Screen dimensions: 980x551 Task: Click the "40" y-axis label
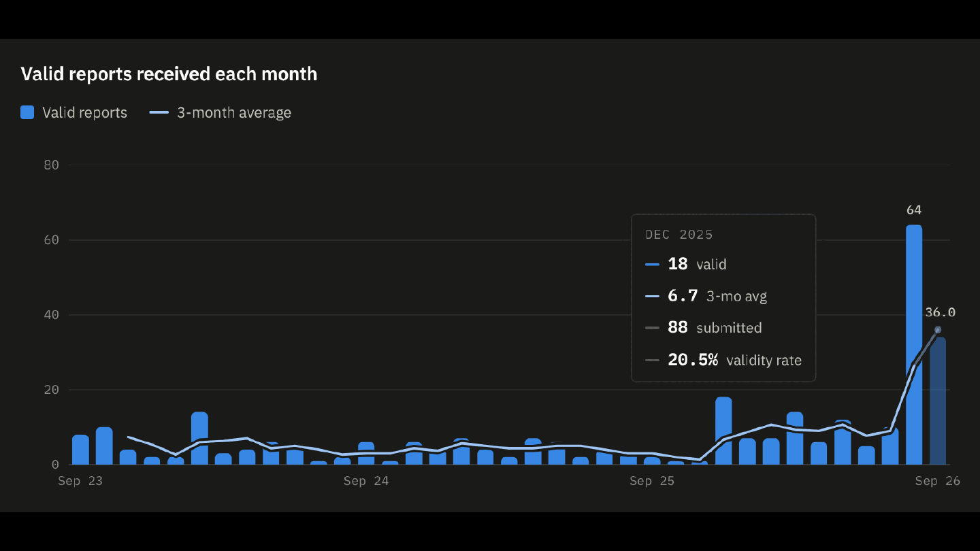pyautogui.click(x=52, y=315)
